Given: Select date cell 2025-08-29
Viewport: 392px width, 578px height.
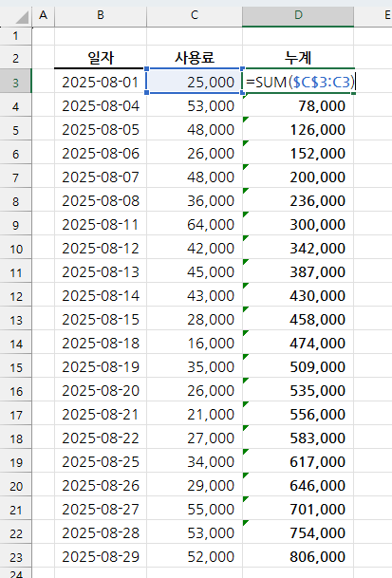Looking at the screenshot, I should (x=101, y=556).
